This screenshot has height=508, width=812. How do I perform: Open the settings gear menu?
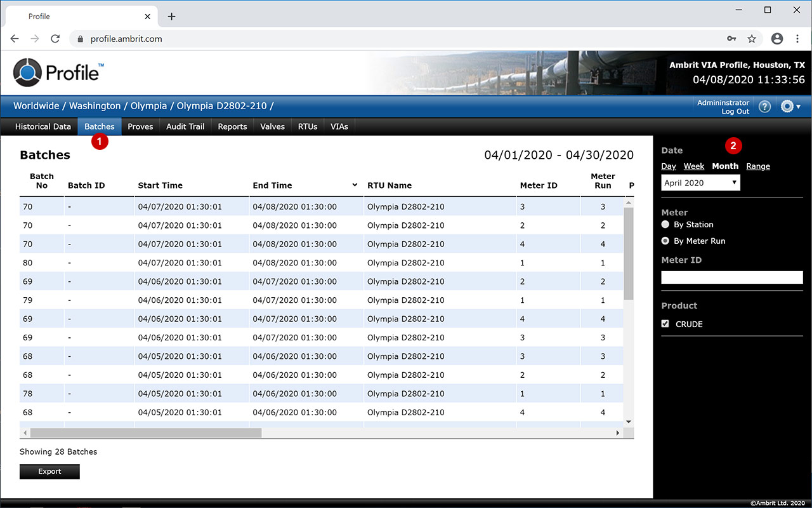point(790,107)
